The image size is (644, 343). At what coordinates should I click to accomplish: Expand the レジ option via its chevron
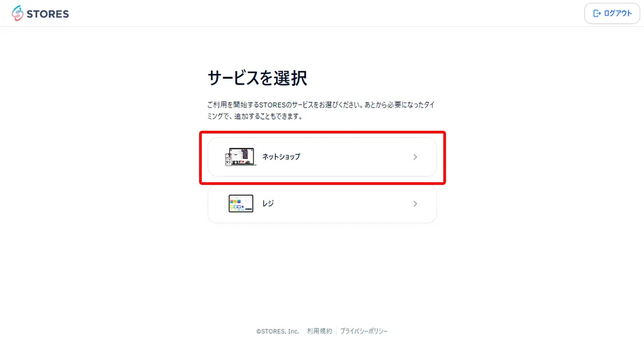click(415, 204)
